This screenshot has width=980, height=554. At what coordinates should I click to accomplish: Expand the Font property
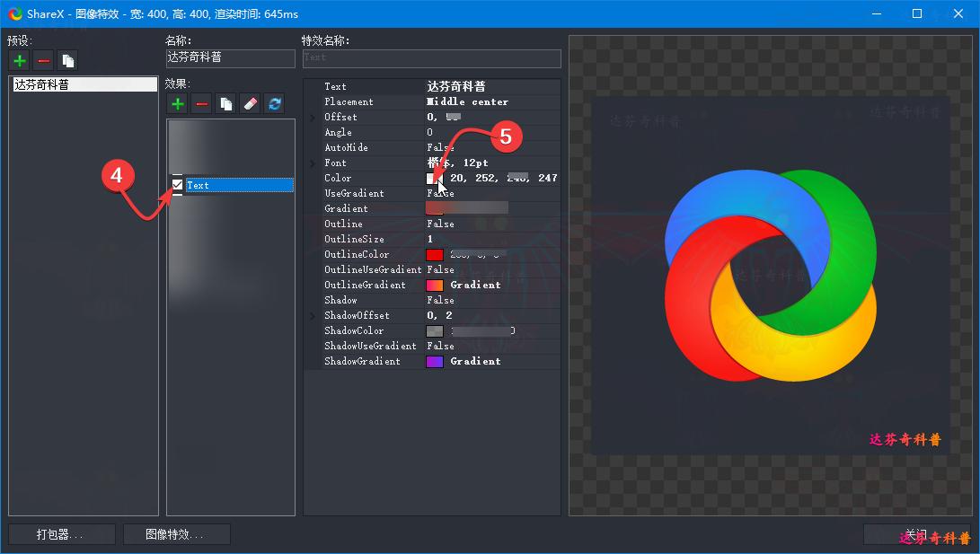click(313, 163)
